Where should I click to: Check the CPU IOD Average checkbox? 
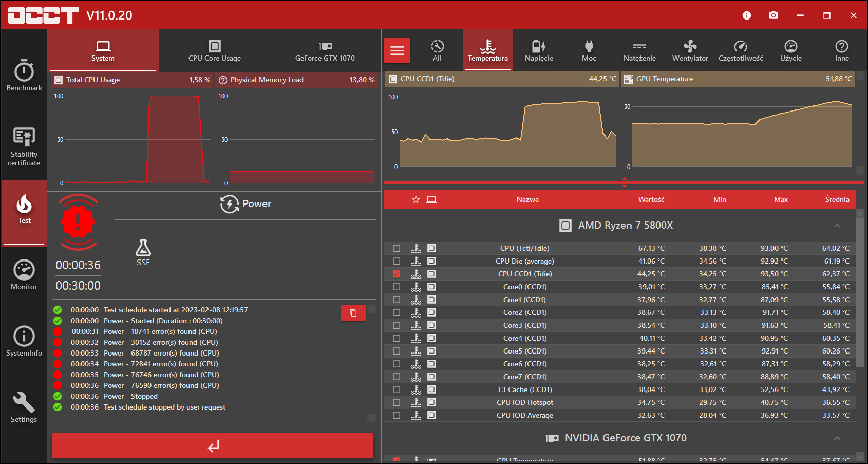coord(397,415)
